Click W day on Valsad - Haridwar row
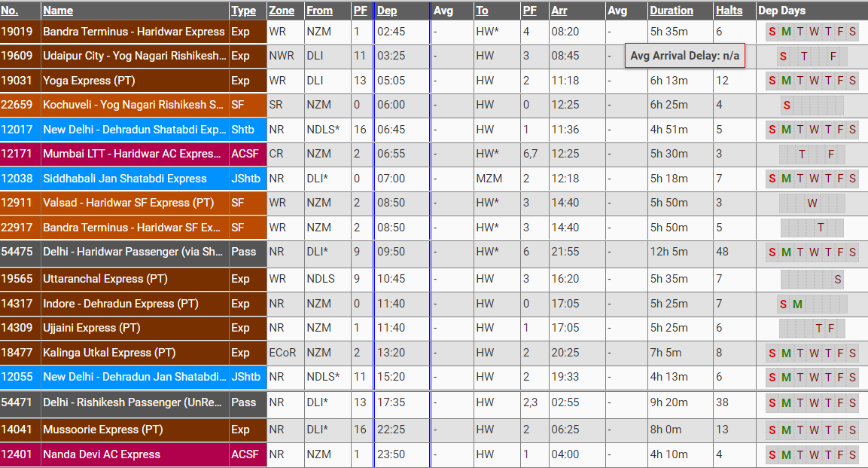The image size is (868, 468). click(x=812, y=203)
